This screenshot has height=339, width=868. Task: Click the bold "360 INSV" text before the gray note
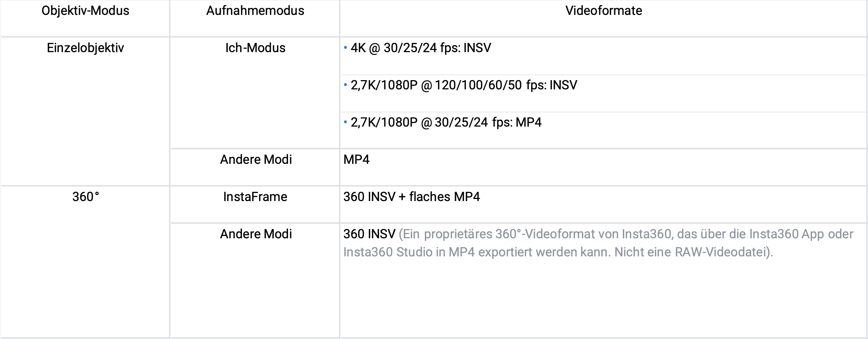[369, 234]
